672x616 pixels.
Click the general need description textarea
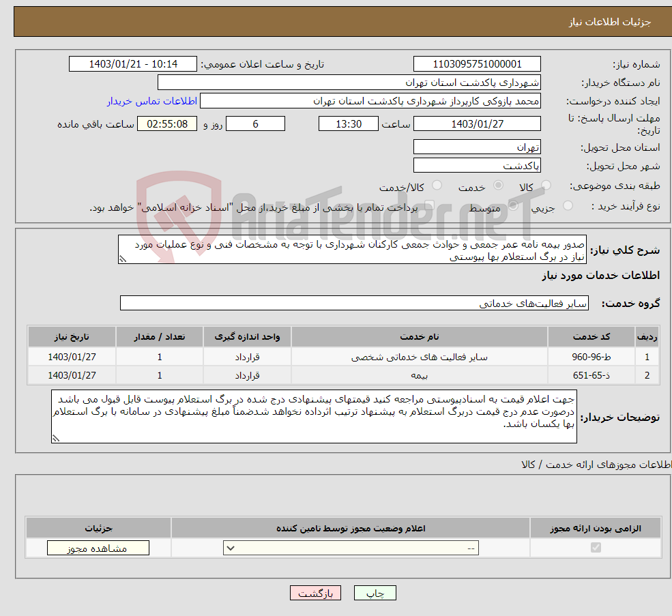(x=352, y=250)
